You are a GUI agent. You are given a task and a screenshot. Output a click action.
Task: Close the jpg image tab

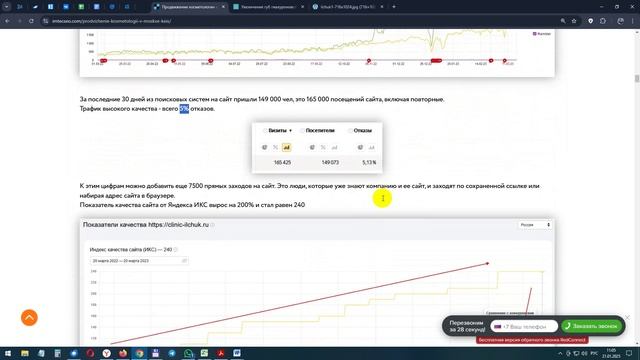381,7
